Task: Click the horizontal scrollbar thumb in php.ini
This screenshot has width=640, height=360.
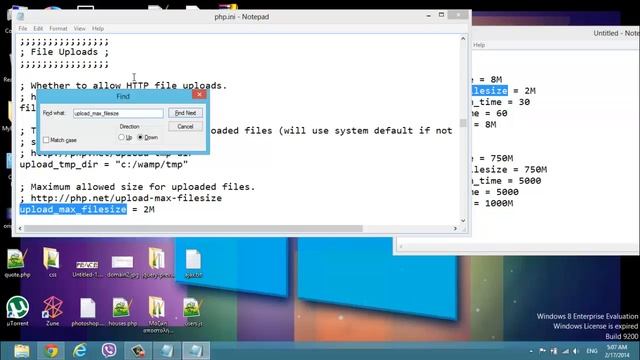Action: pos(193,229)
